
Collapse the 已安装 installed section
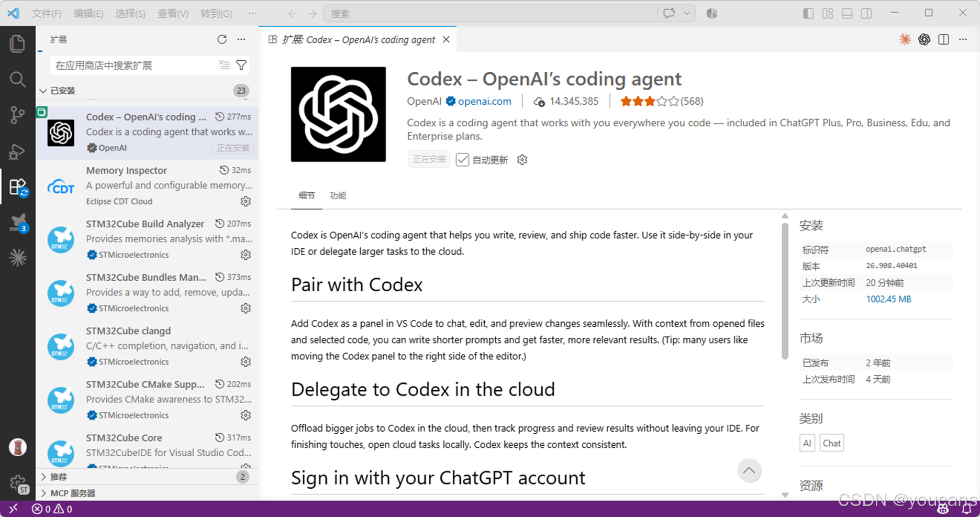pos(147,91)
